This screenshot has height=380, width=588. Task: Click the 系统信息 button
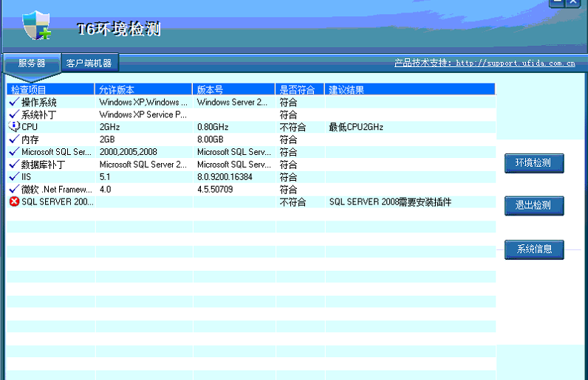534,249
